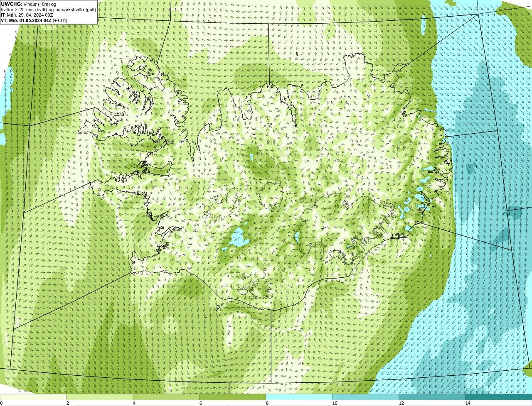Screen dimensions: 532x406
Task: Pick the teal 12–14 color bar segment
Action: pos(432,397)
